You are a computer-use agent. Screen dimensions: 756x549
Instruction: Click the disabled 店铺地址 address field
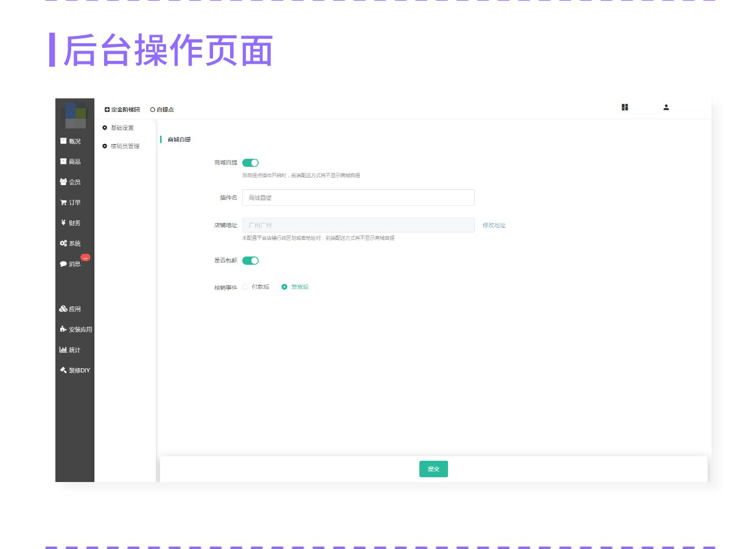tap(358, 225)
